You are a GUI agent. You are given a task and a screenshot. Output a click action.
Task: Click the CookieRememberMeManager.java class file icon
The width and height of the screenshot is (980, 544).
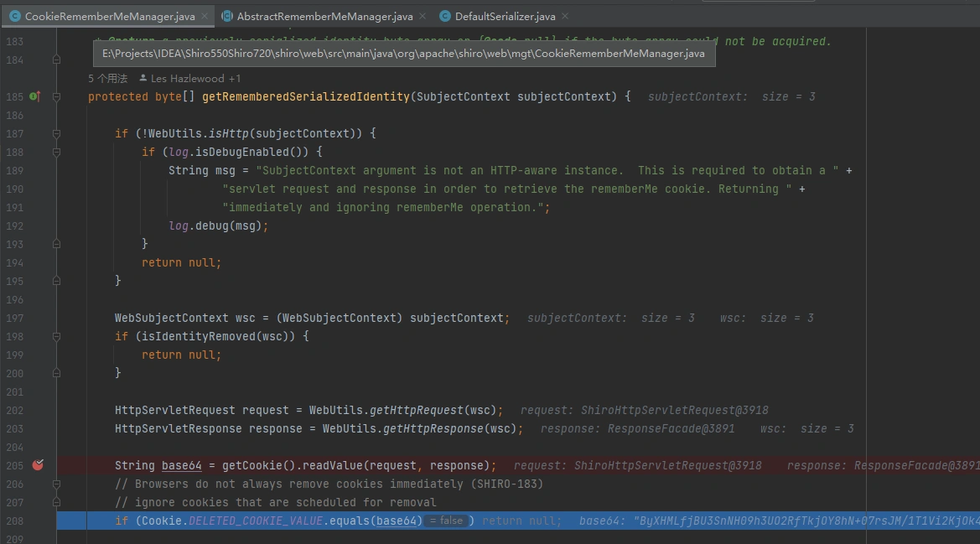(x=14, y=16)
